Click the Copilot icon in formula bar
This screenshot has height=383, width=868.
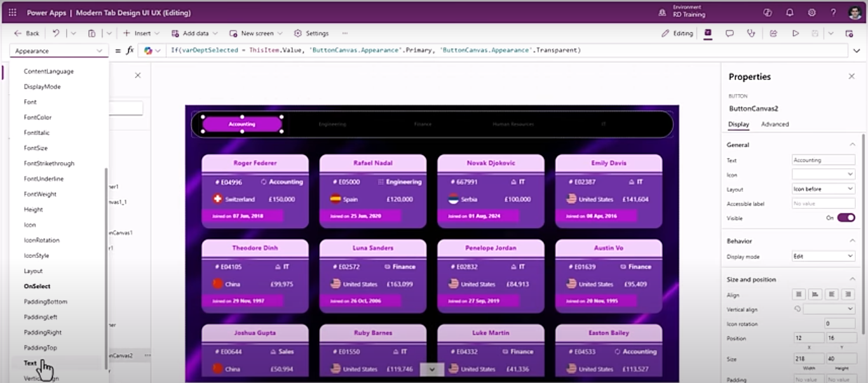coord(148,50)
